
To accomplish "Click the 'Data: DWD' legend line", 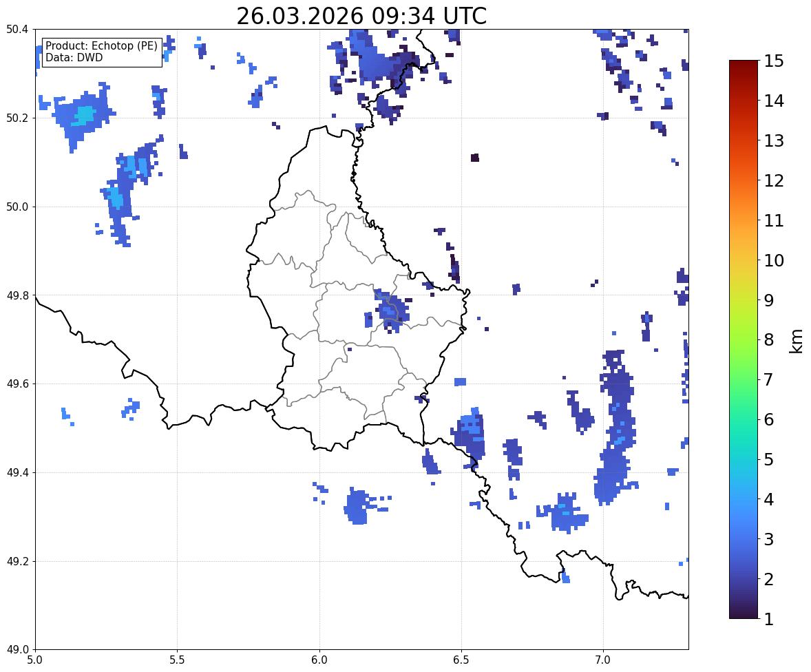I will [74, 57].
